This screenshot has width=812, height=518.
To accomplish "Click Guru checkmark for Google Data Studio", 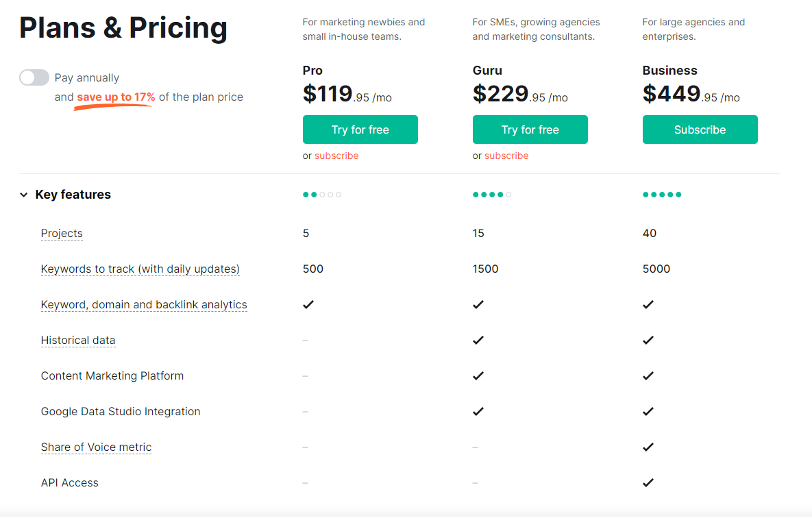I will click(x=478, y=412).
